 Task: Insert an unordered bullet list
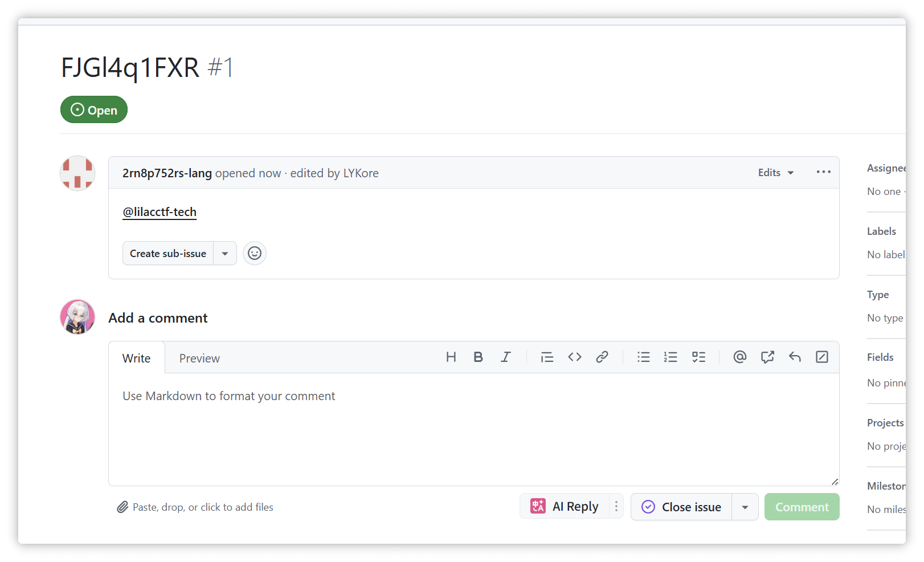[x=643, y=357]
